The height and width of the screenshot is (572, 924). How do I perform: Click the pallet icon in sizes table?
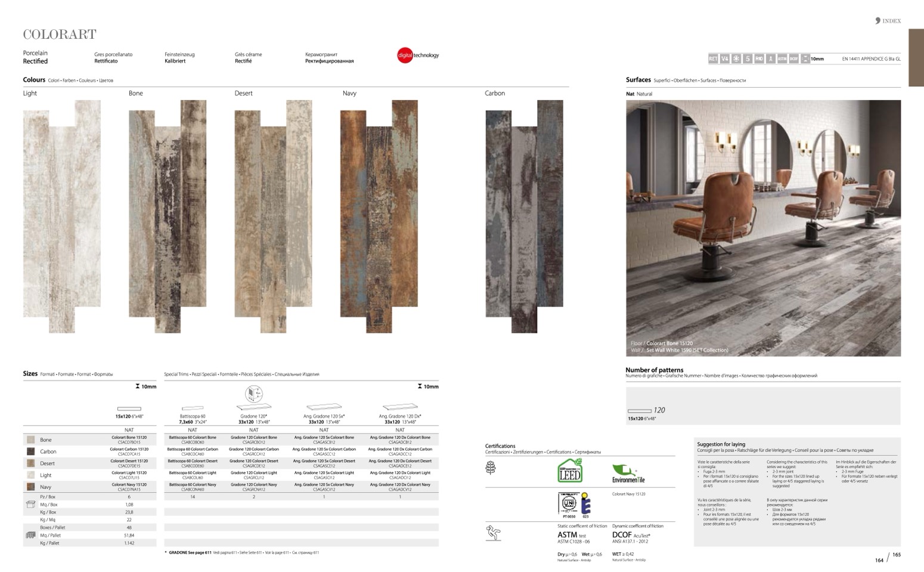31,535
